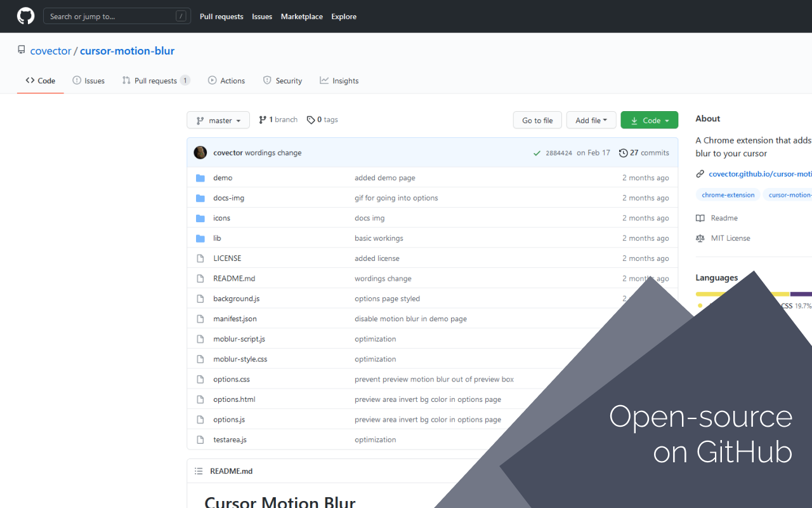Viewport: 812px width, 508px height.
Task: Open the Insights tab
Action: pyautogui.click(x=339, y=81)
